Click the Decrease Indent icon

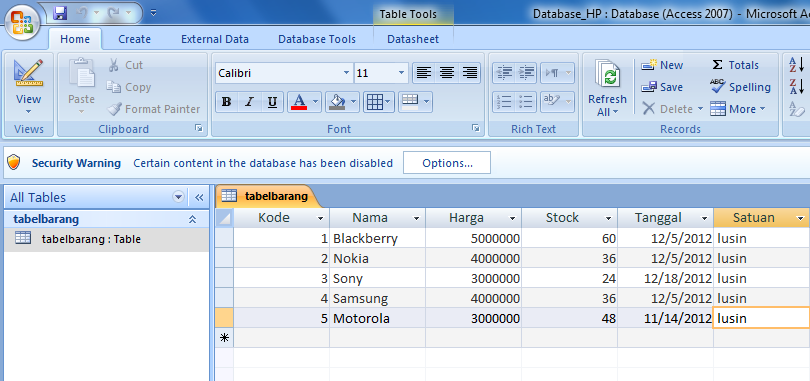(x=503, y=73)
